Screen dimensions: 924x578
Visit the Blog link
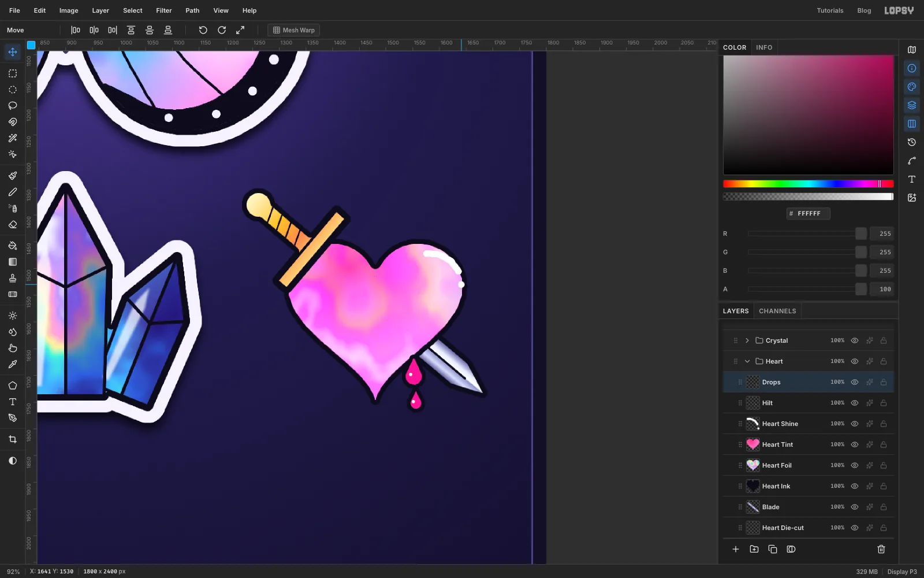pyautogui.click(x=864, y=10)
